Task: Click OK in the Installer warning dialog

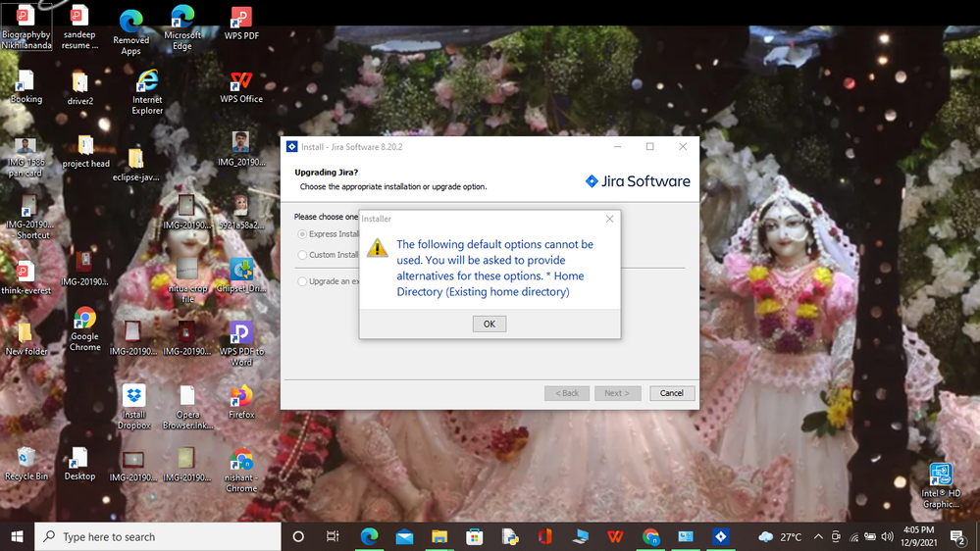Action: (x=490, y=324)
